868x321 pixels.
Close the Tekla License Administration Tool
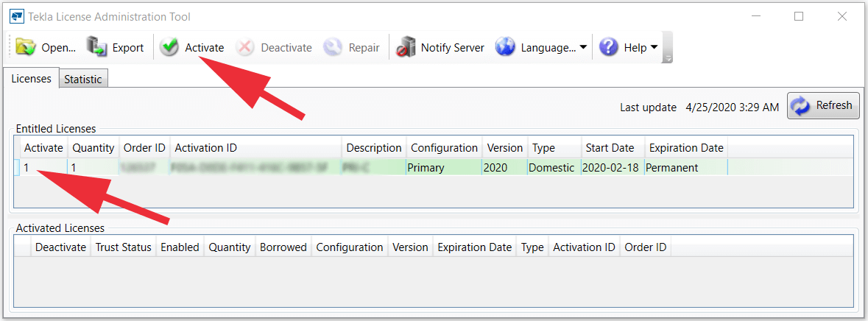[842, 17]
